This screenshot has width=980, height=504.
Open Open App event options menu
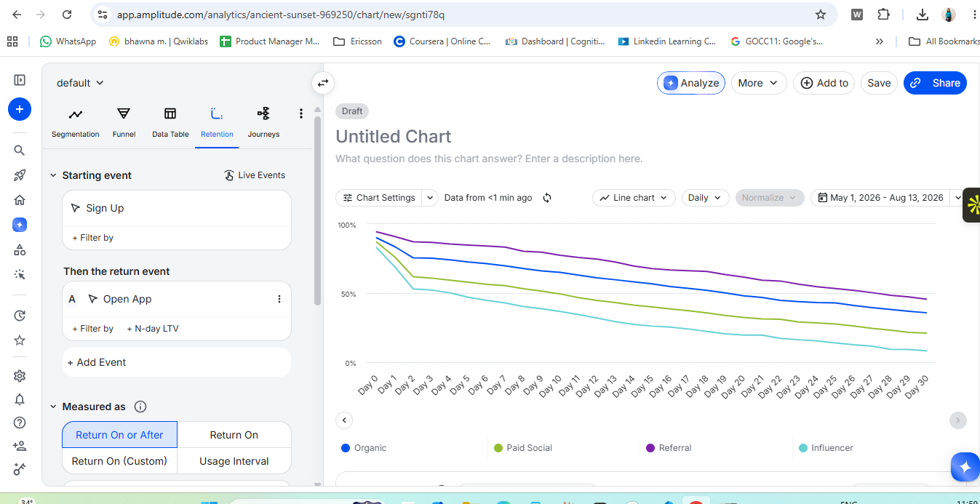tap(279, 299)
